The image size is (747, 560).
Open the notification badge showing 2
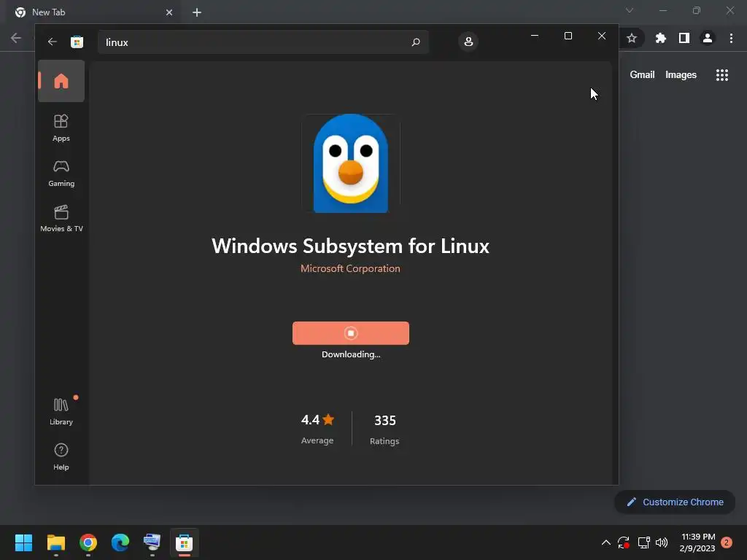pos(727,542)
